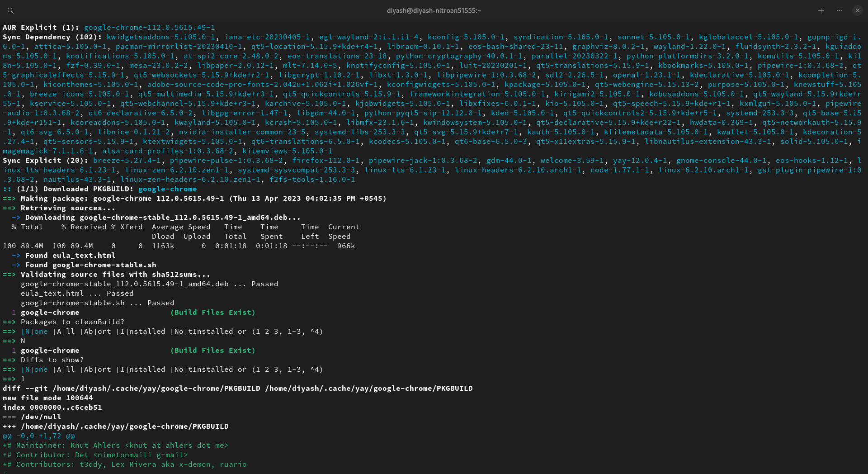Select f2fs-tools-1.16.0-1 package text

point(312,180)
